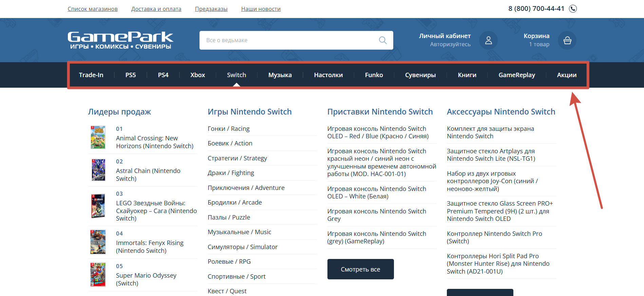This screenshot has width=644, height=296.
Task: Select the 'Приключения / Adventure' genre
Action: tap(246, 188)
